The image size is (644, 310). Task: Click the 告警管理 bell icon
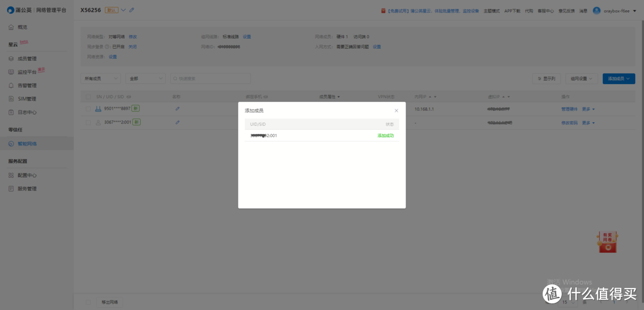(x=11, y=85)
